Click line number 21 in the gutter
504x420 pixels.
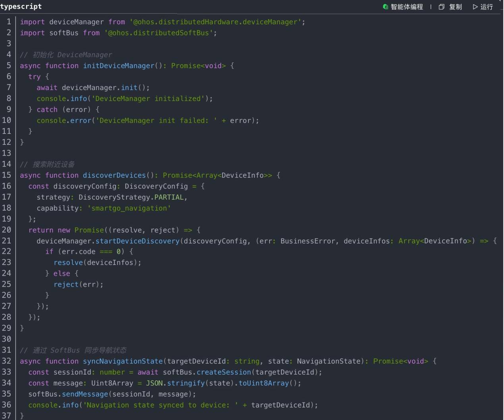tap(6, 241)
